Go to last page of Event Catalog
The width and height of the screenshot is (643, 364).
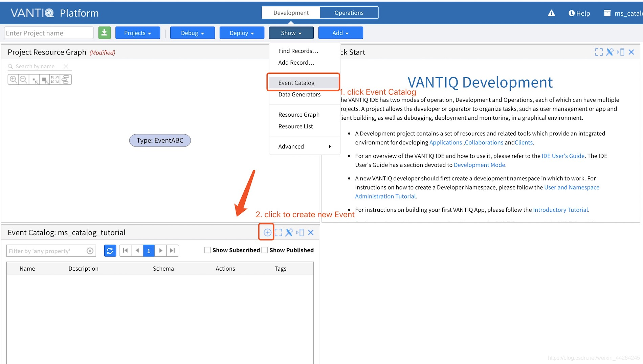coord(173,251)
